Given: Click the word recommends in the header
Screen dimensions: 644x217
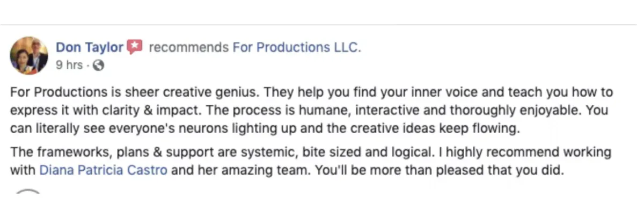Looking at the screenshot, I should pyautogui.click(x=188, y=47).
